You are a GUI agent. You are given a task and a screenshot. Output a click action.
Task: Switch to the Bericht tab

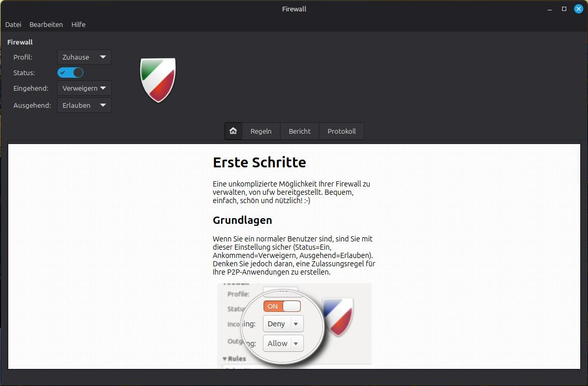coord(300,131)
